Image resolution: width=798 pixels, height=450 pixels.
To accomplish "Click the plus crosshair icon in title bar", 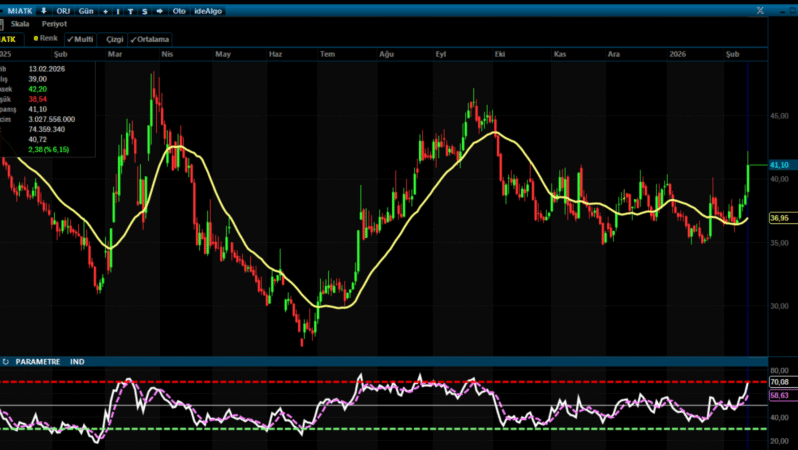I will pyautogui.click(x=105, y=10).
